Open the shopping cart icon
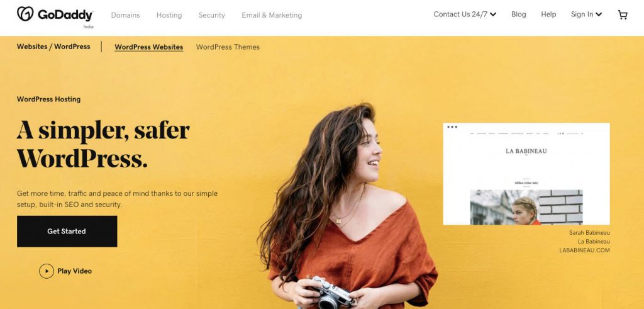The height and width of the screenshot is (309, 644). [623, 15]
